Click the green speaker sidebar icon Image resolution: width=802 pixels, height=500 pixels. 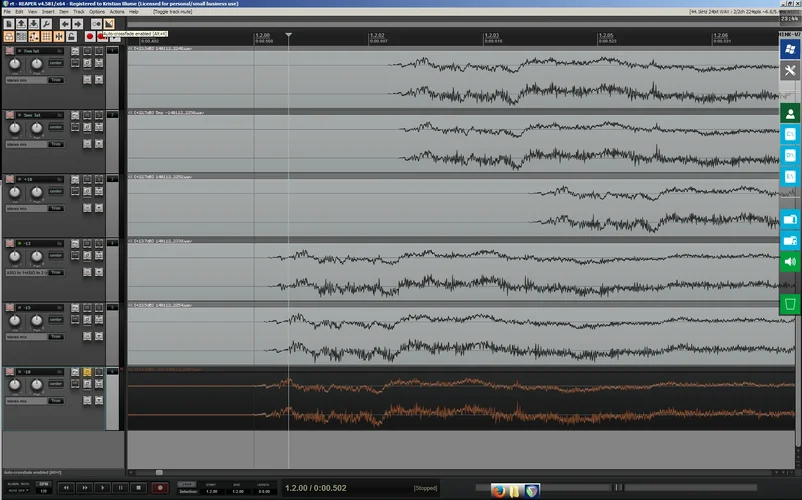(x=790, y=262)
